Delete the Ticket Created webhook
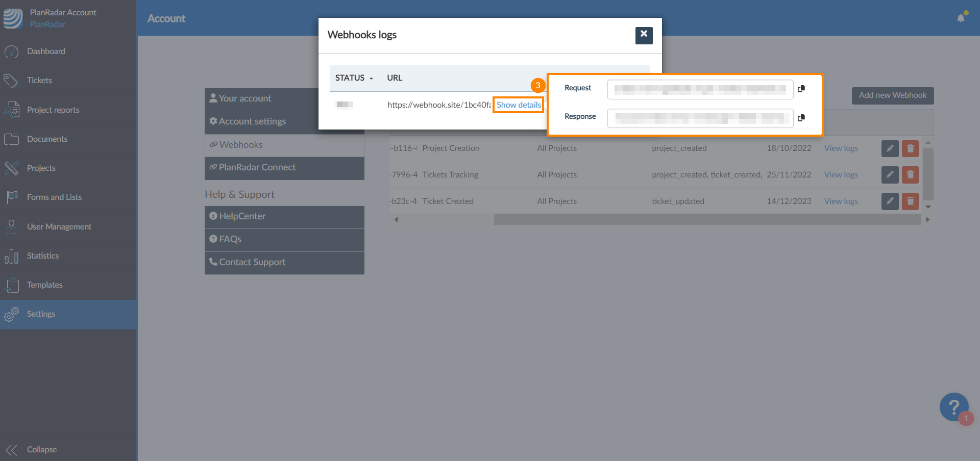Viewport: 980px width, 461px height. tap(910, 201)
